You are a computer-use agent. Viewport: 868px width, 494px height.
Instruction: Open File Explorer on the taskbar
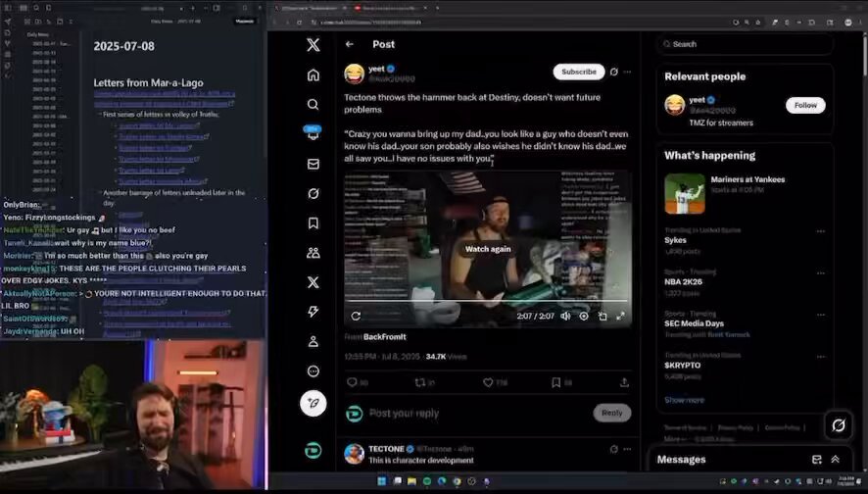click(x=411, y=481)
